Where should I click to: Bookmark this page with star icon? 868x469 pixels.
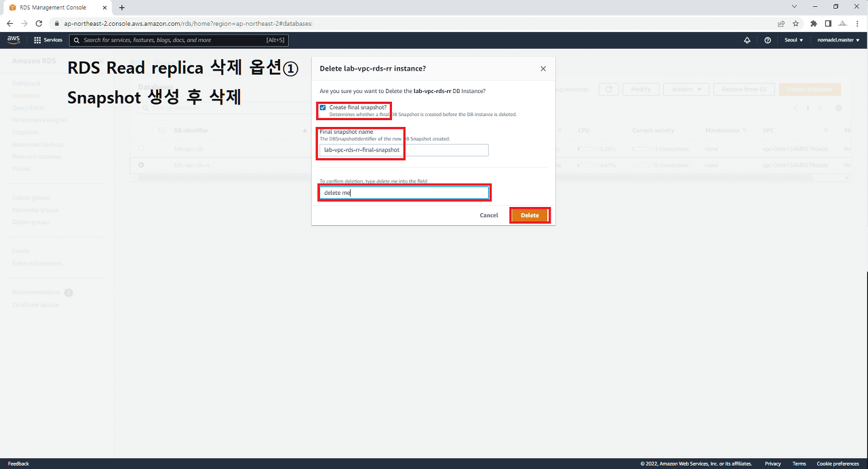[x=795, y=23]
